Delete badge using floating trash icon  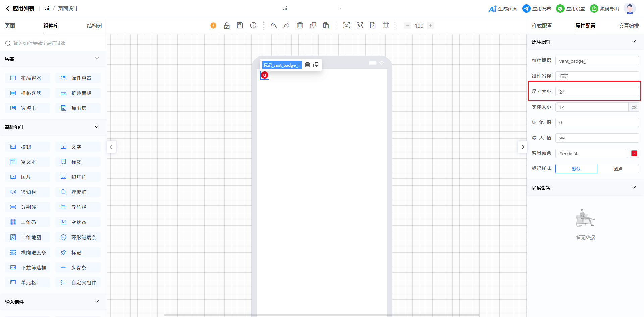(307, 65)
